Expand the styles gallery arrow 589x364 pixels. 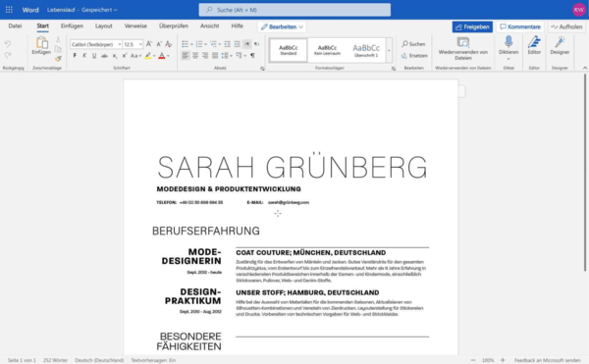point(389,50)
